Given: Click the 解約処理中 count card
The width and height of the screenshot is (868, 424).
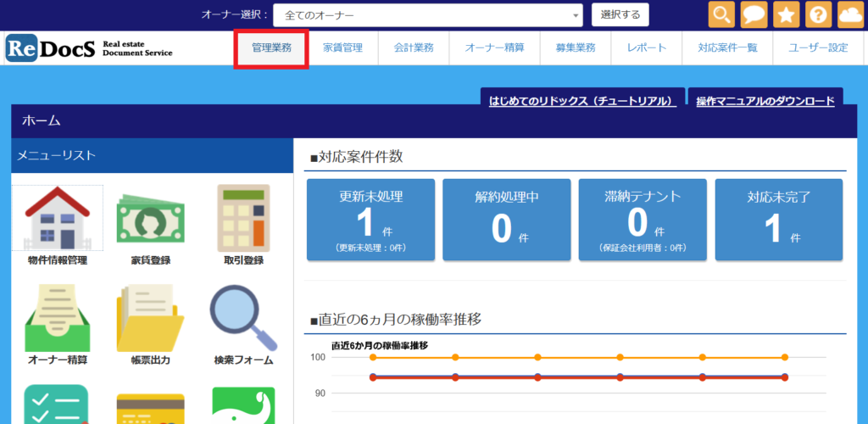Looking at the screenshot, I should coord(507,220).
